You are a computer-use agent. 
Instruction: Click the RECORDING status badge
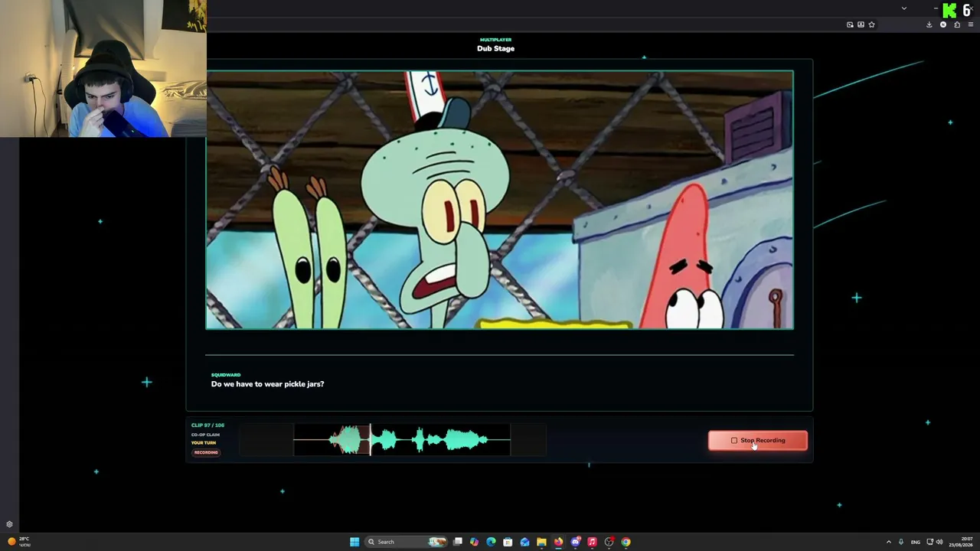pos(206,452)
